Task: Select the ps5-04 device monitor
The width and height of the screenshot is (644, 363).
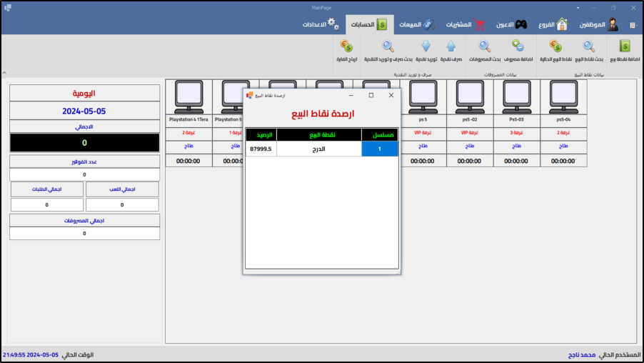Action: (563, 94)
